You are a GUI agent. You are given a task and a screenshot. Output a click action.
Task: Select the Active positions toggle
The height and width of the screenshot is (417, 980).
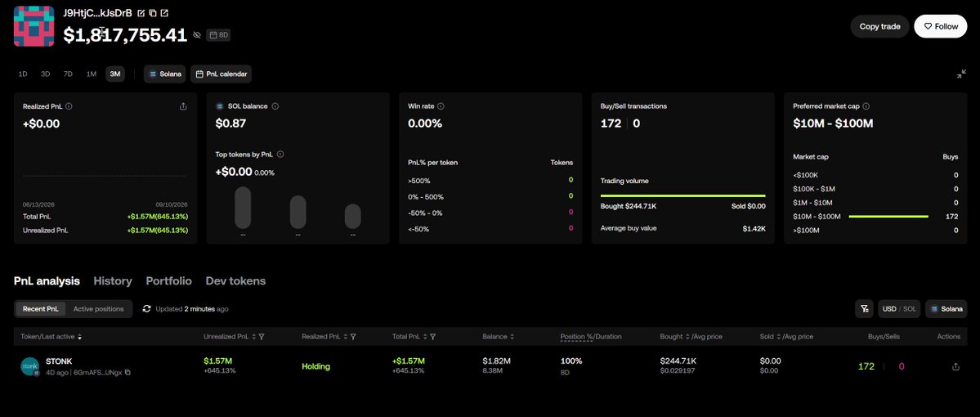point(98,309)
